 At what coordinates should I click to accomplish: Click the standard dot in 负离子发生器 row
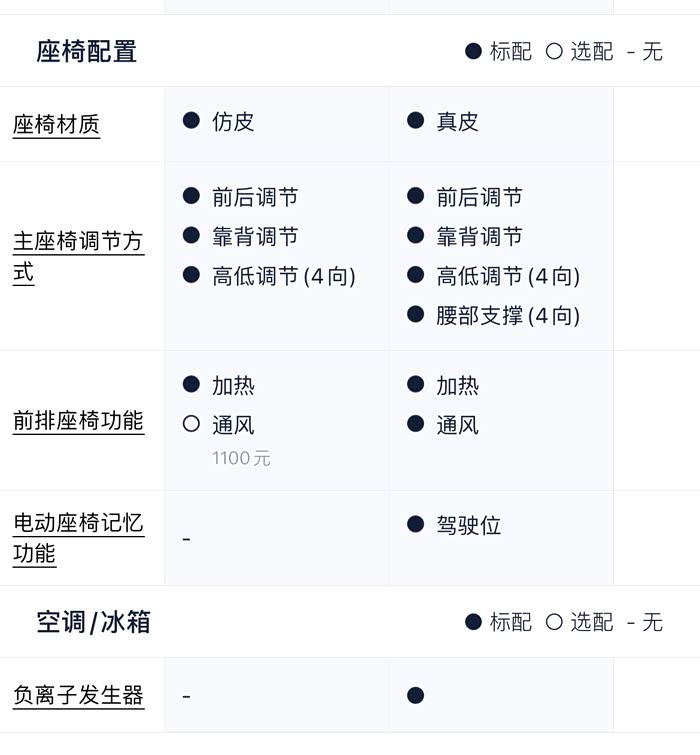(416, 695)
